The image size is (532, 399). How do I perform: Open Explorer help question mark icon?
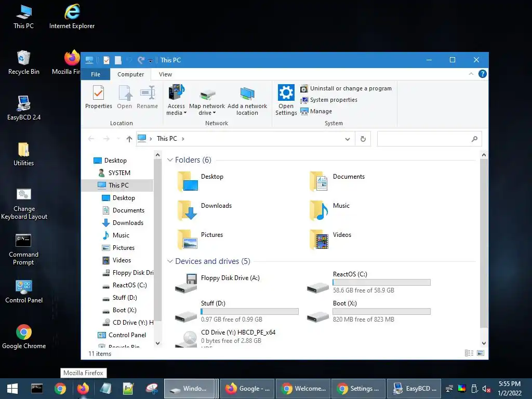482,74
